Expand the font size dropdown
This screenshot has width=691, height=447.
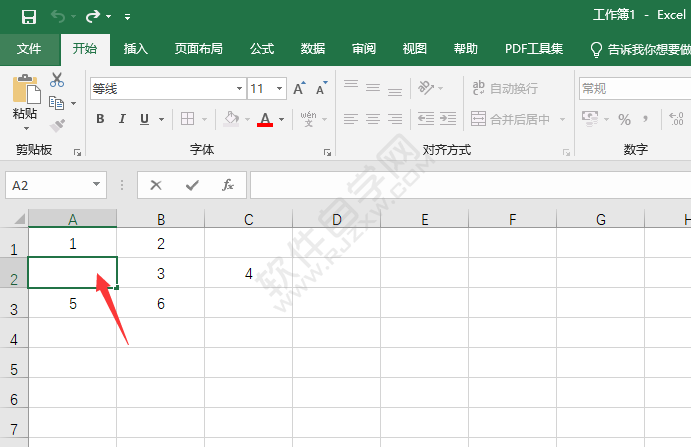point(280,89)
